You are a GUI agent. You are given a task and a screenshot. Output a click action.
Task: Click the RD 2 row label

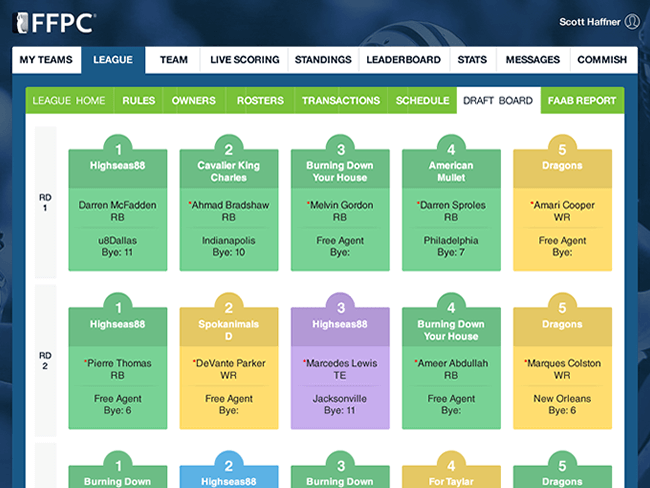tap(45, 360)
